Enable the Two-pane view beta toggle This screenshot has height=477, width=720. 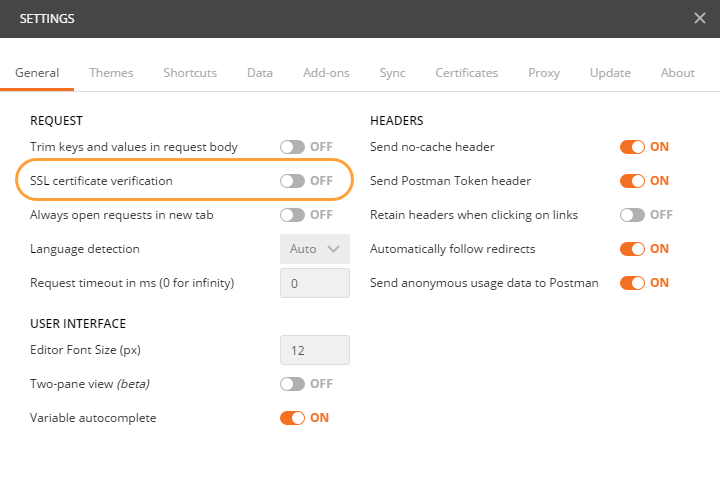(x=292, y=384)
